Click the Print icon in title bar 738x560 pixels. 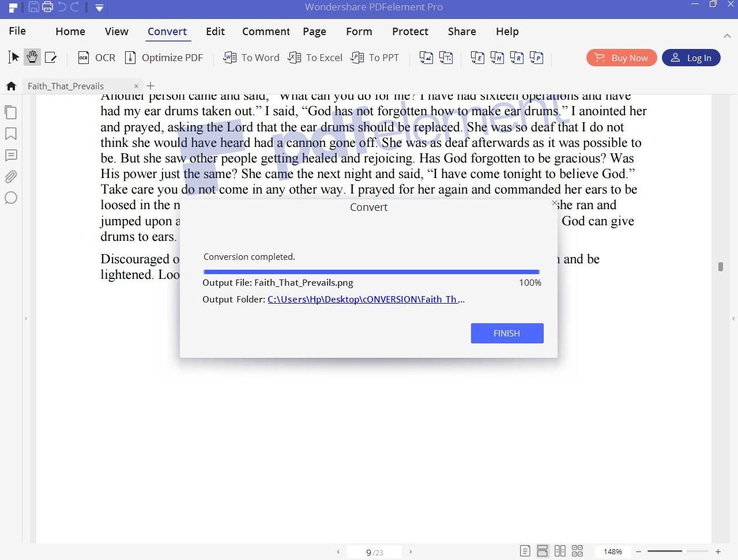click(x=47, y=7)
